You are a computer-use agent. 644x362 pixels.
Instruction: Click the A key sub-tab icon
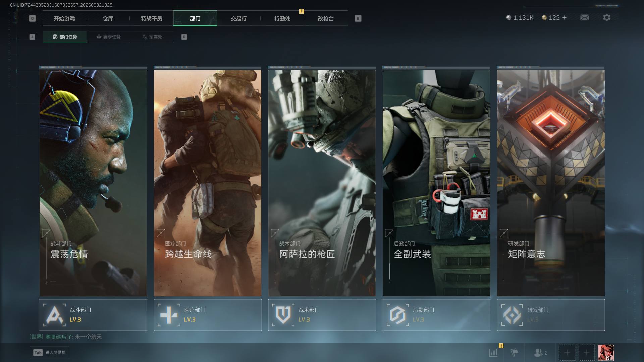coord(32,37)
